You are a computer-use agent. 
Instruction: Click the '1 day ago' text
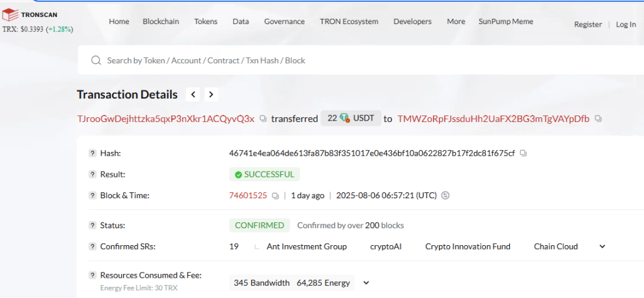point(307,196)
